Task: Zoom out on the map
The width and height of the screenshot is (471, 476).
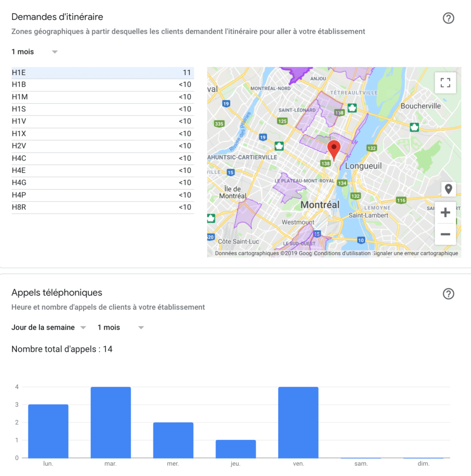Action: 445,234
